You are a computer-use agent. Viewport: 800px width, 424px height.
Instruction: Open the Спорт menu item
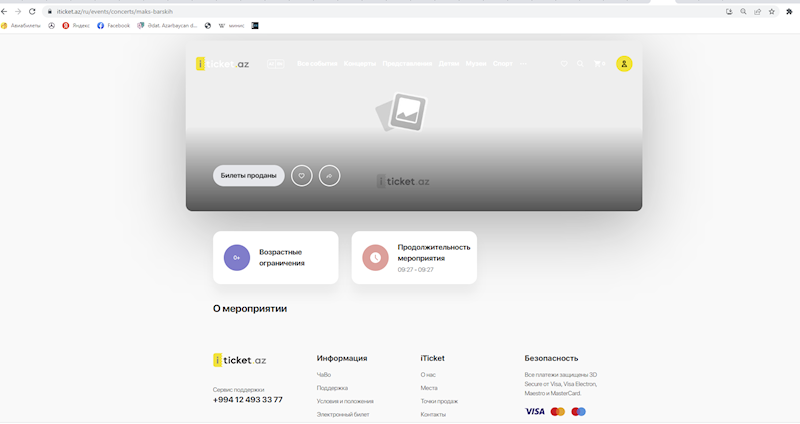[503, 64]
